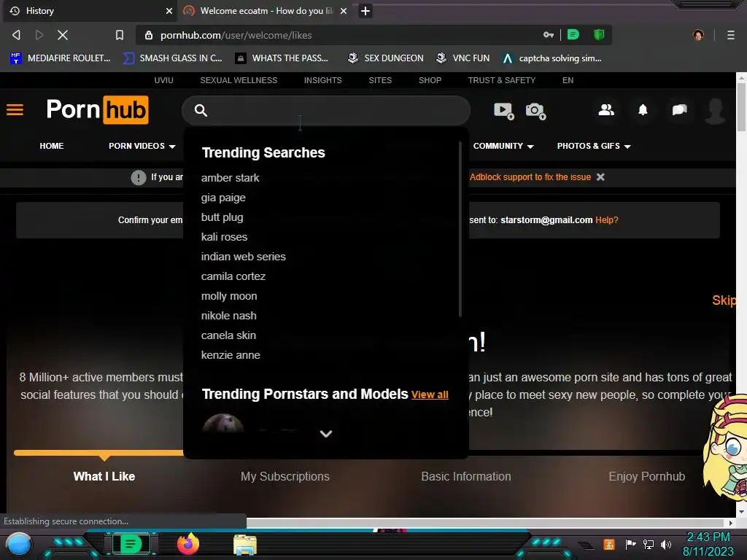Click the green shield extension icon
Viewport: 747px width, 560px height.
(x=599, y=34)
